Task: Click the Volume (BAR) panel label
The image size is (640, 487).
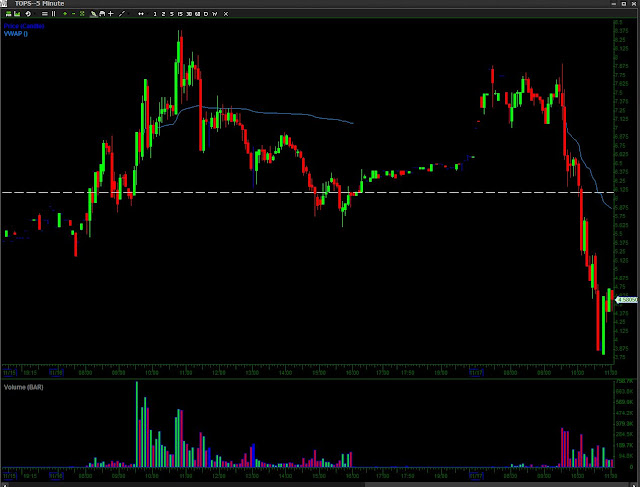Action: pyautogui.click(x=24, y=387)
